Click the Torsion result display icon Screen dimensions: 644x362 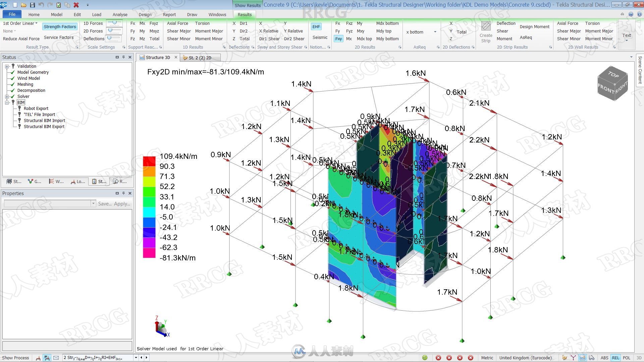[x=201, y=23]
